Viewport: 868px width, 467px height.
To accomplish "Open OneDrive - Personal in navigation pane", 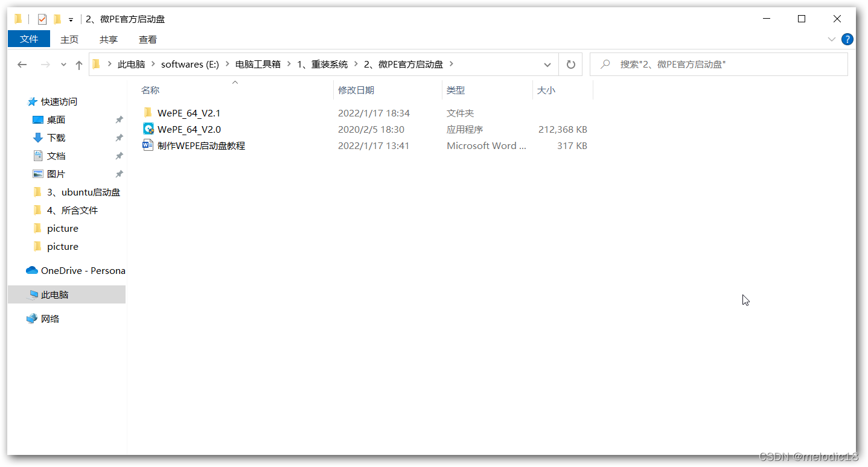I will point(83,270).
